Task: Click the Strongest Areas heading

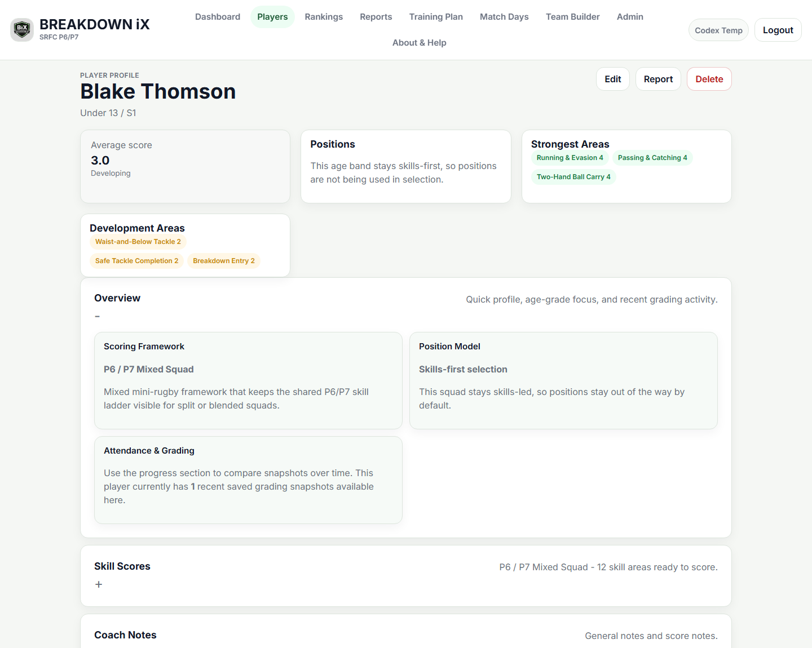Action: tap(570, 144)
